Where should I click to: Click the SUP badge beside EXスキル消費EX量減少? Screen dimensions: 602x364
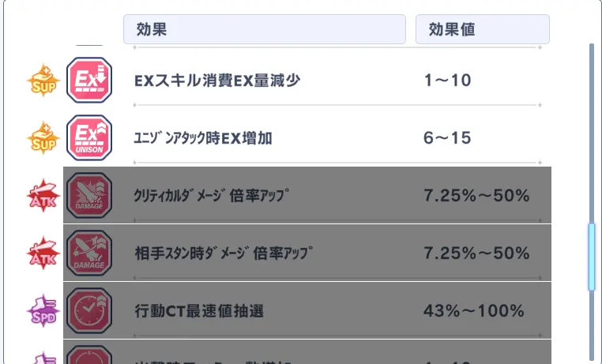[x=43, y=81]
